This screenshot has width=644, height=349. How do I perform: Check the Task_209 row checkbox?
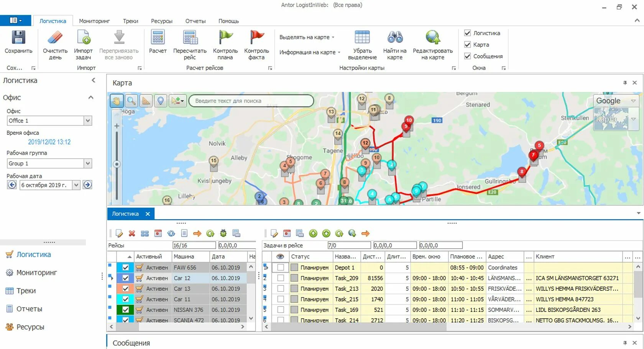(x=281, y=278)
